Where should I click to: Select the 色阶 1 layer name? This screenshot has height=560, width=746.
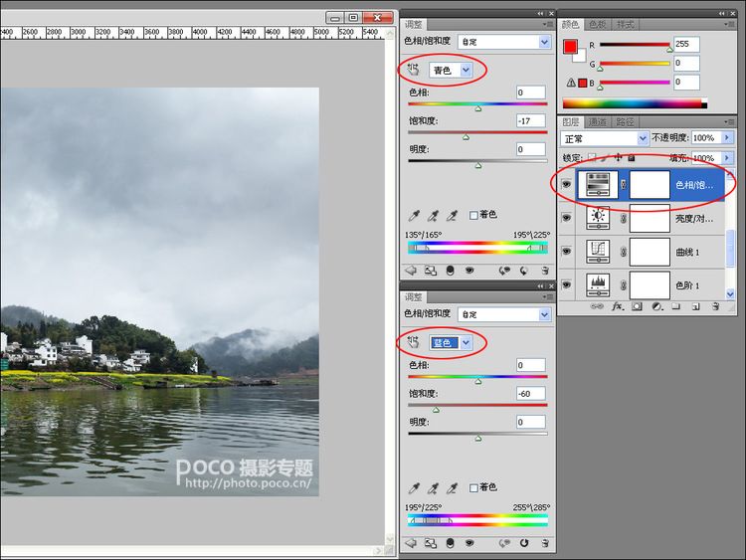point(687,285)
